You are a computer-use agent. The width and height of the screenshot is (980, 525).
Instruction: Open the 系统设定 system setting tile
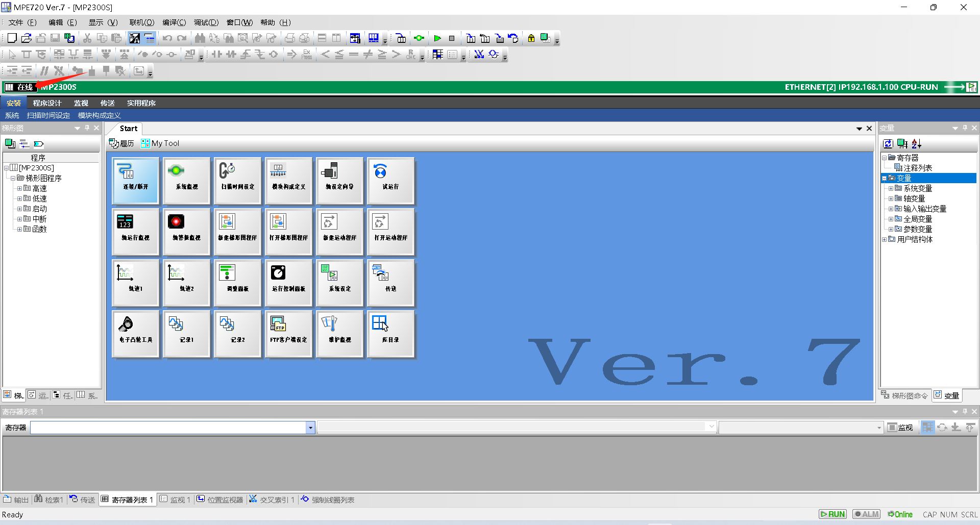pyautogui.click(x=339, y=283)
